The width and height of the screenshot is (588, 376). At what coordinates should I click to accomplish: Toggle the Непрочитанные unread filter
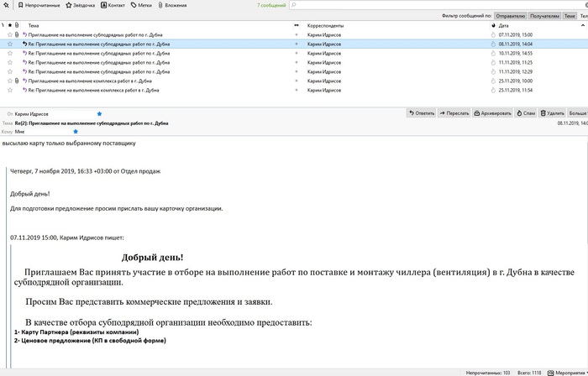[x=39, y=5]
